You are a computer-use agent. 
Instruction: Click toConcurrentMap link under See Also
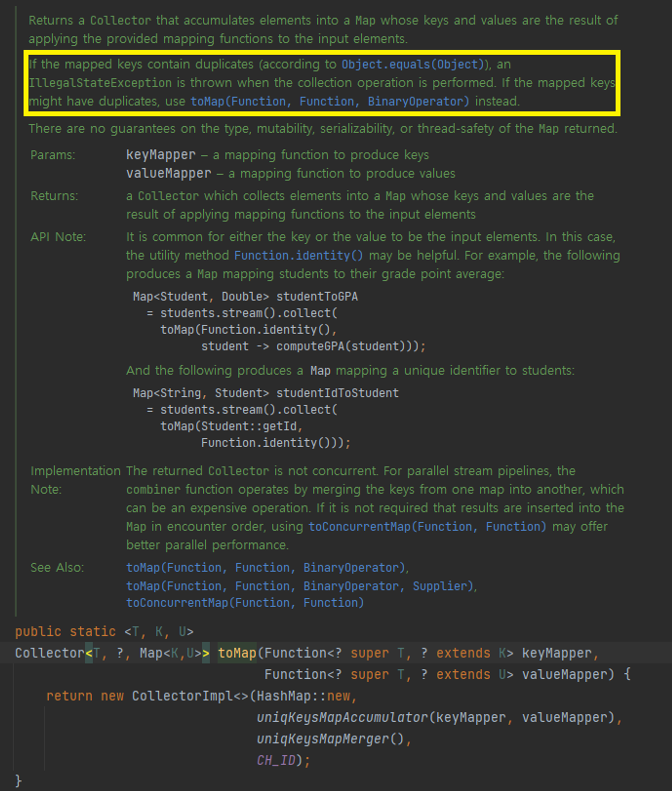(x=245, y=603)
